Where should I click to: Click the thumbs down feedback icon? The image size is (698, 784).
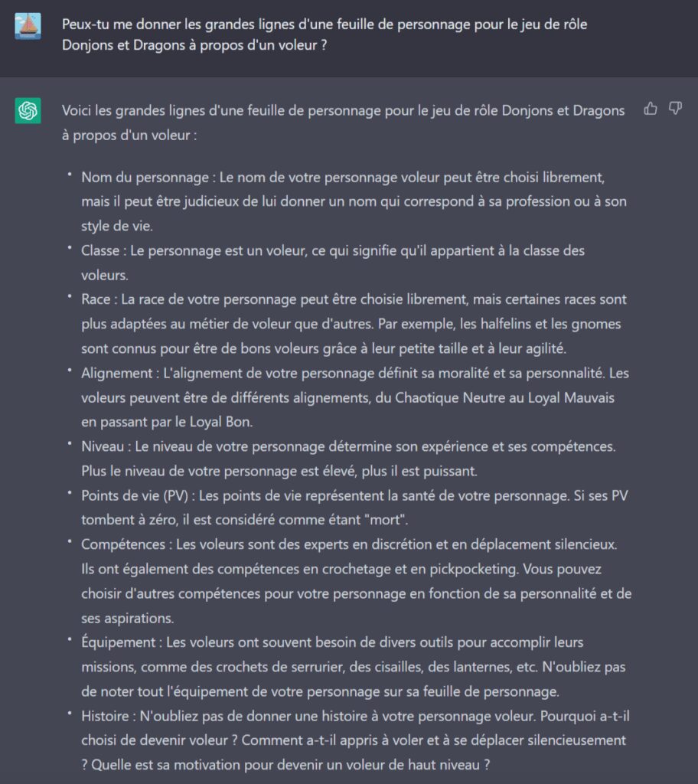point(675,109)
